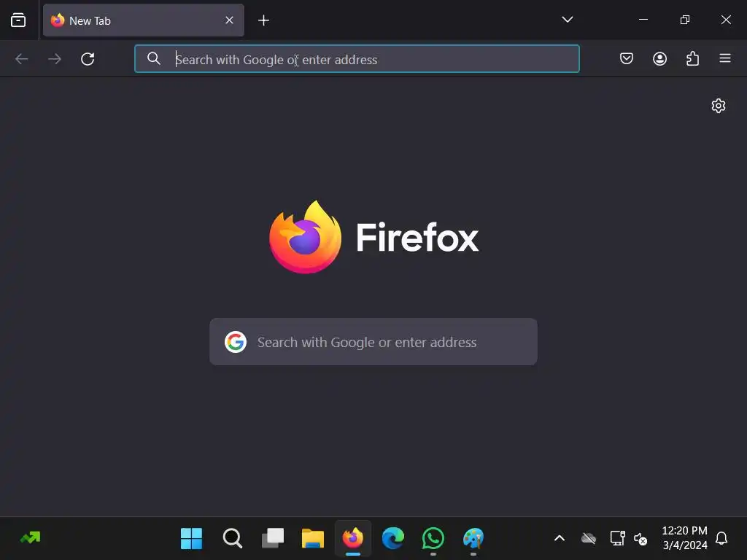The width and height of the screenshot is (747, 560).
Task: Click the Google logo in page search box
Action: click(x=236, y=342)
